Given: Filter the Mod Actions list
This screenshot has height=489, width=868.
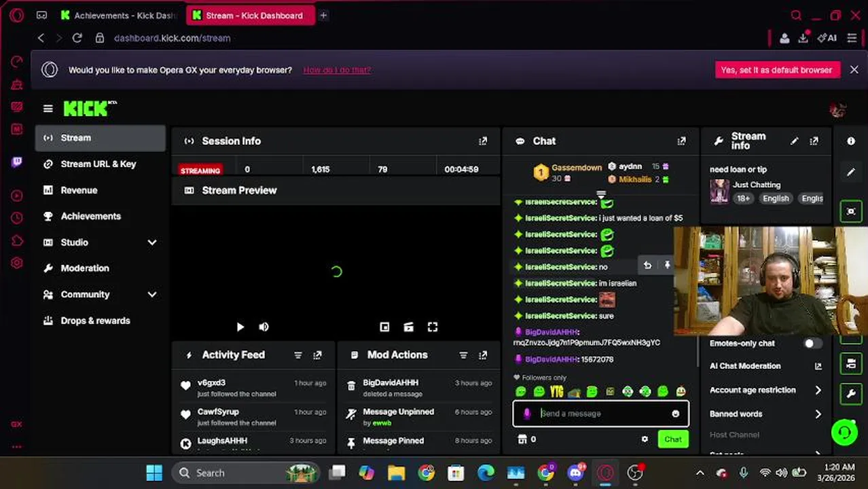Looking at the screenshot, I should [463, 355].
